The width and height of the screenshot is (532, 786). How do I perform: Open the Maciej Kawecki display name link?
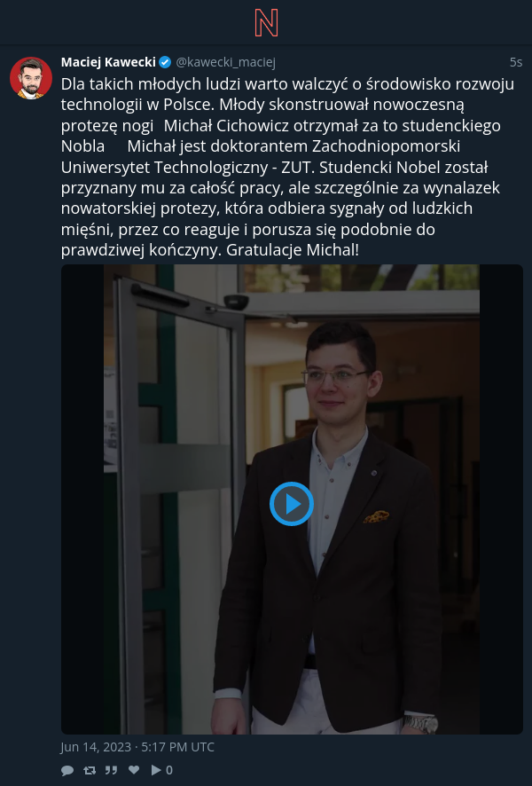point(108,62)
